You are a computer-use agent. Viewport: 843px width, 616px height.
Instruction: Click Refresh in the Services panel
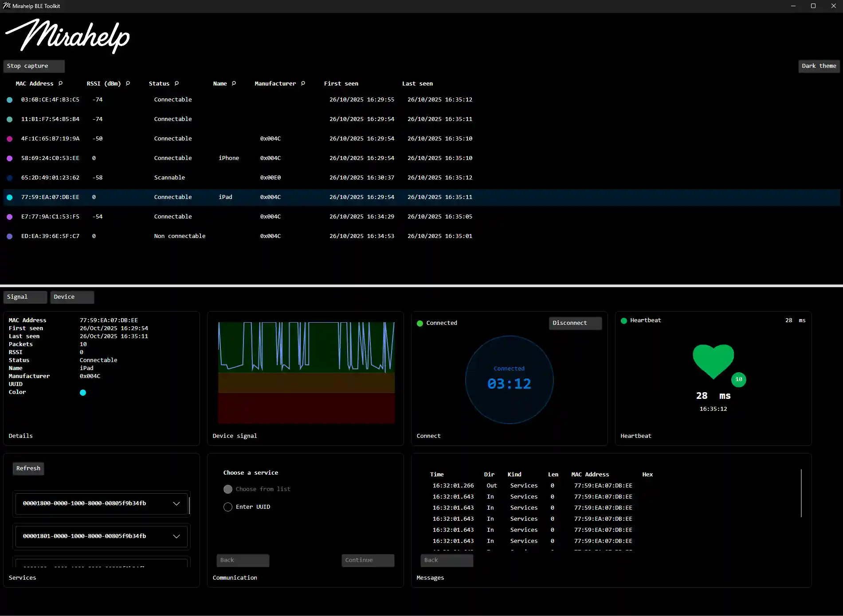coord(28,468)
